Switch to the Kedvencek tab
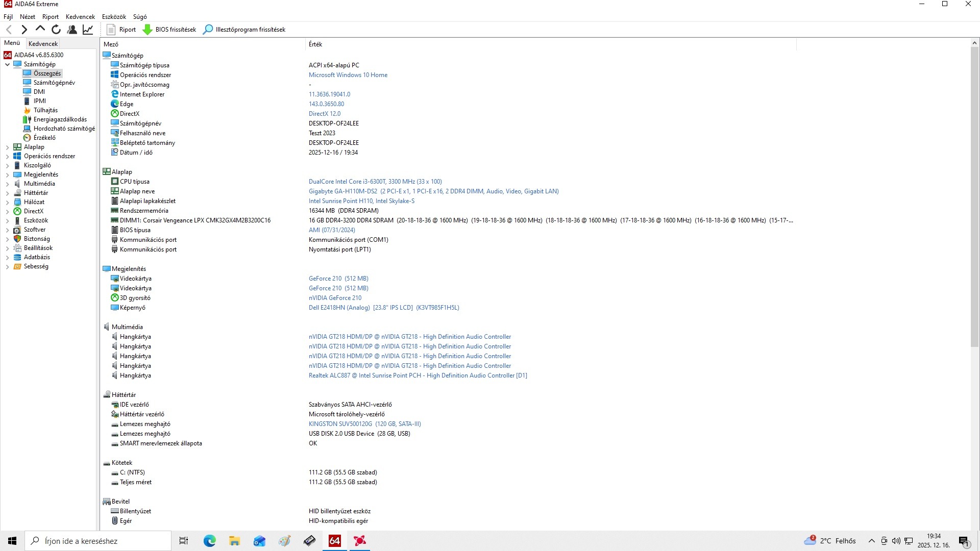This screenshot has width=980, height=551. (x=43, y=44)
